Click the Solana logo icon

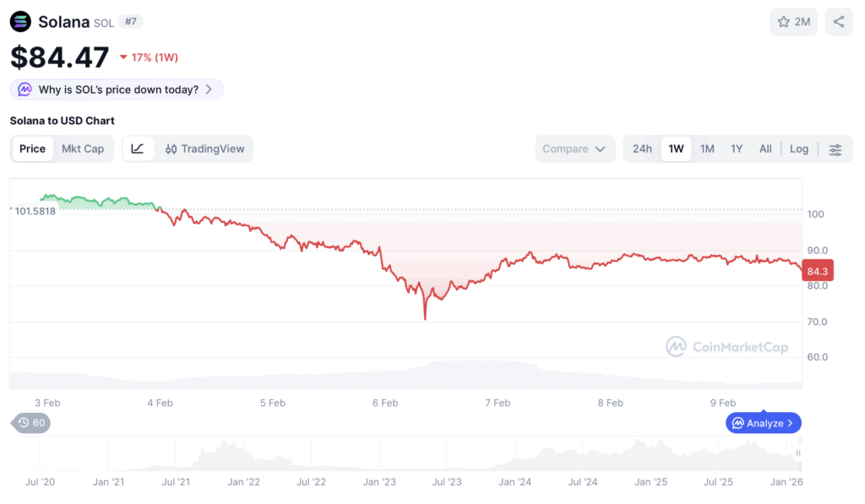pos(20,22)
